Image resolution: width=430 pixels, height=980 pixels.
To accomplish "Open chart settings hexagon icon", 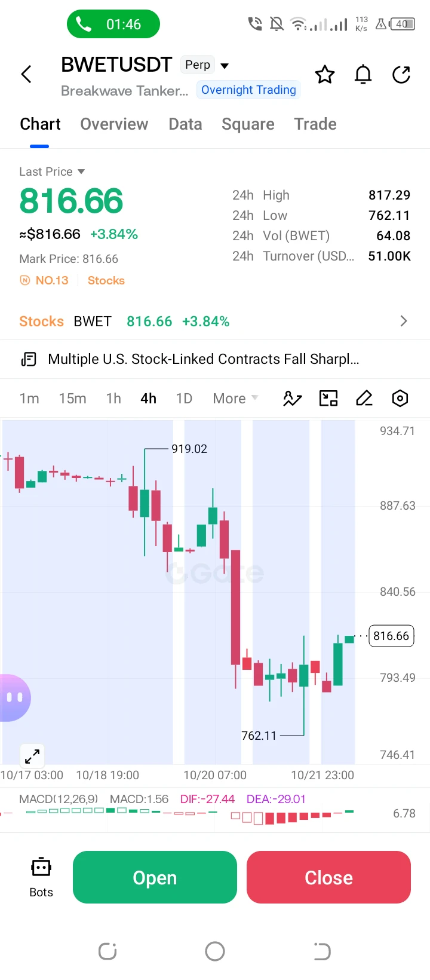I will pos(400,399).
